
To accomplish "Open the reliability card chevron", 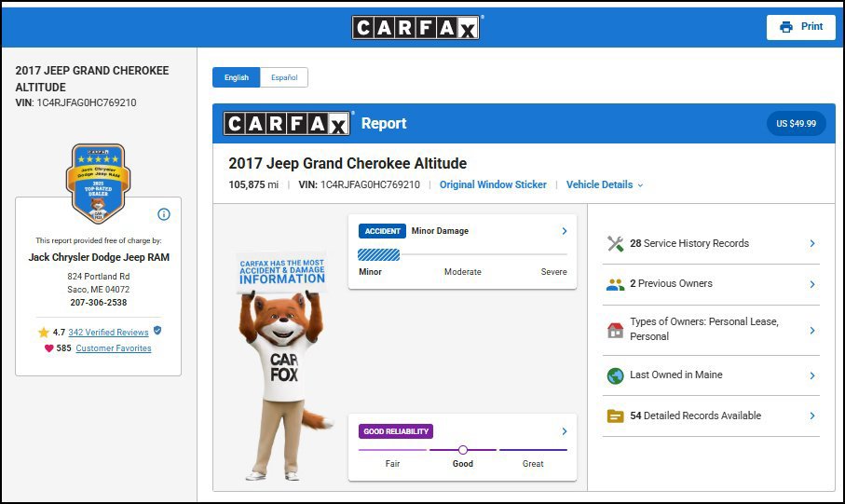I will point(565,431).
